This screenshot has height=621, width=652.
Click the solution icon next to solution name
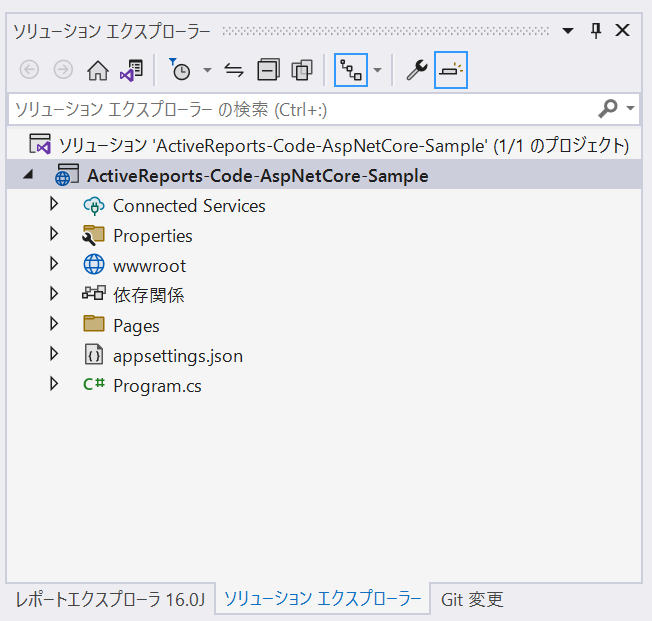[40, 144]
